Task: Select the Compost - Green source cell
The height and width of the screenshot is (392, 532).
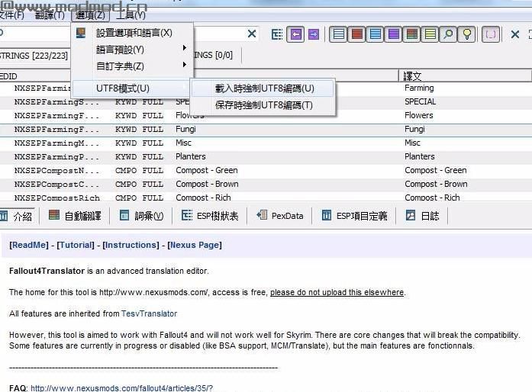Action: pyautogui.click(x=207, y=170)
